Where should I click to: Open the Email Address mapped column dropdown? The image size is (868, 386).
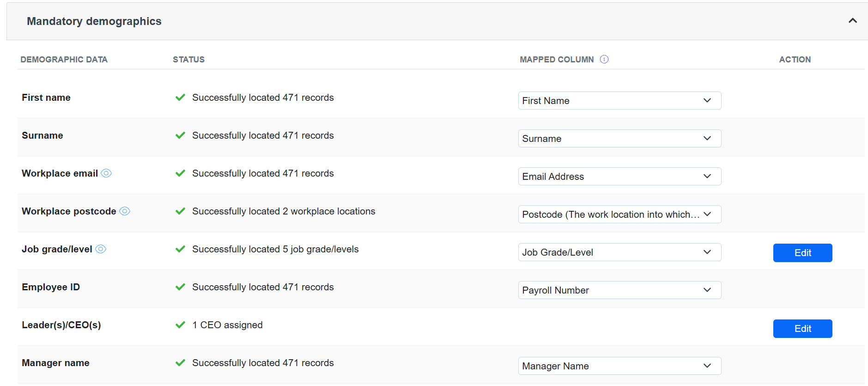(619, 177)
